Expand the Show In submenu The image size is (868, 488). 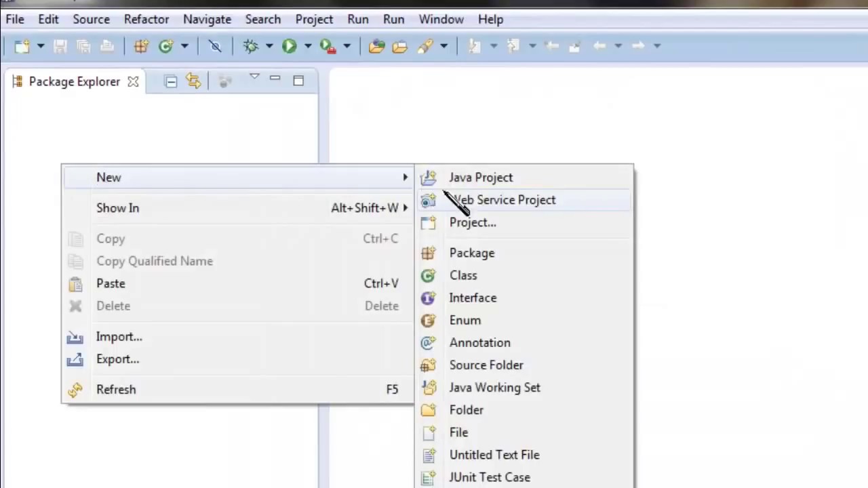click(238, 208)
